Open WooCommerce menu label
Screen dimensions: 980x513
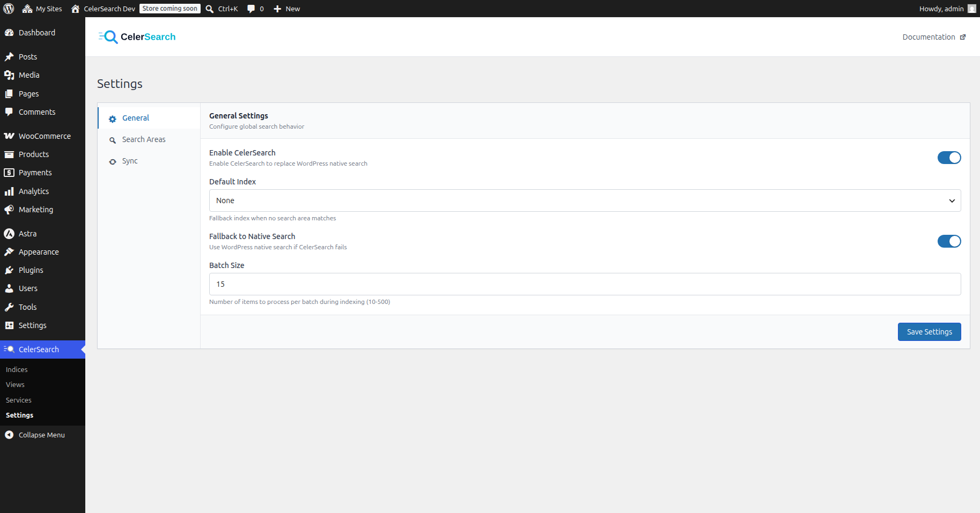click(45, 136)
